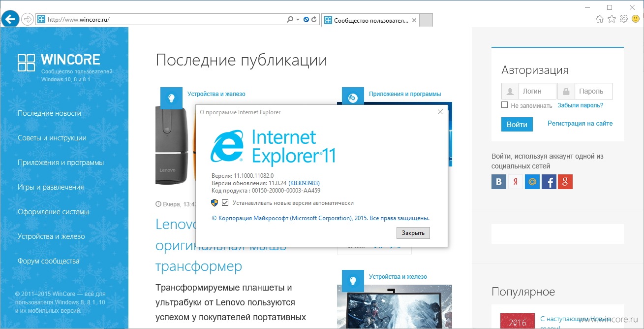
Task: Sign in with Yandex icon
Action: click(x=515, y=182)
